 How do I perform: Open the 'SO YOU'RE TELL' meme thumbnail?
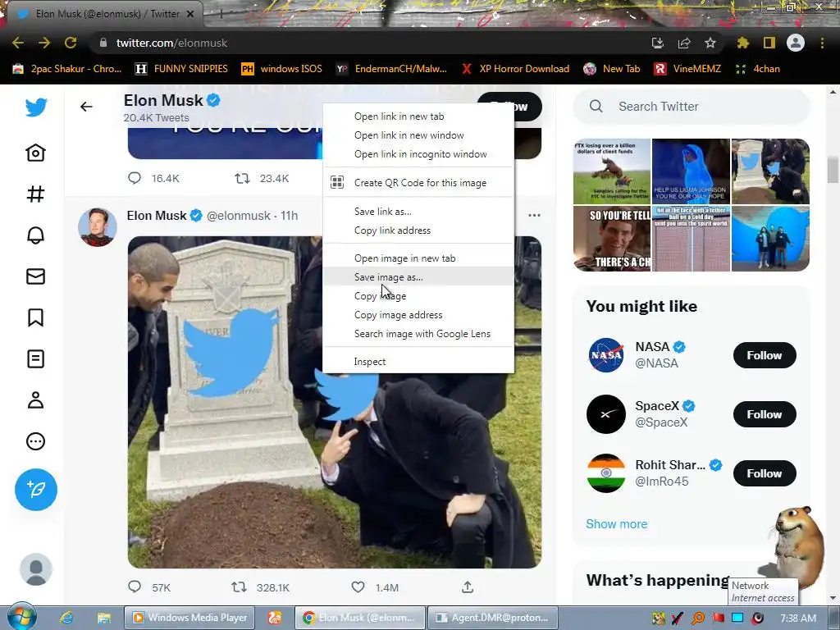[612, 239]
